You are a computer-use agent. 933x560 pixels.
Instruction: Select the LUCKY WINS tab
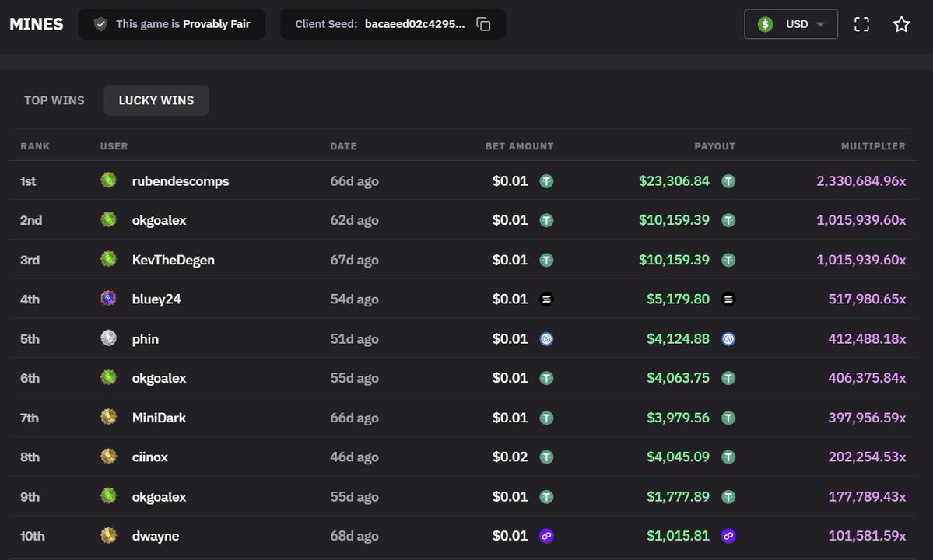click(x=156, y=100)
